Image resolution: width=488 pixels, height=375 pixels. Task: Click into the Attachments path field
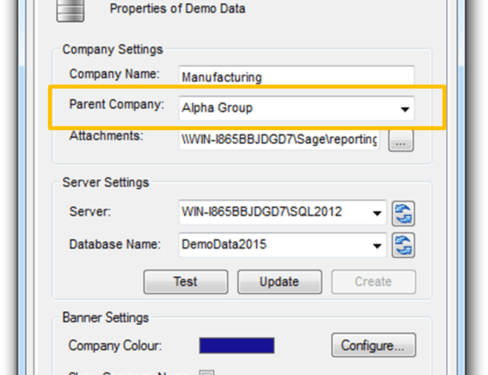point(279,139)
